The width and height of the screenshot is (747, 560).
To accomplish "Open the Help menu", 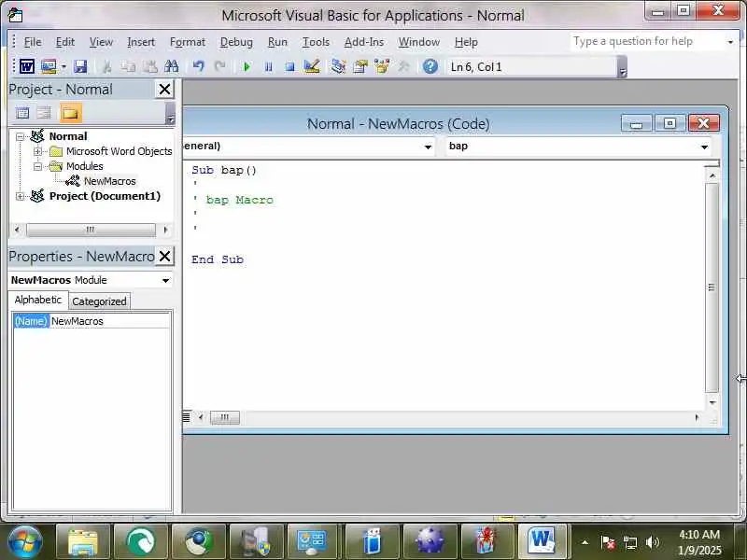I will coord(466,42).
